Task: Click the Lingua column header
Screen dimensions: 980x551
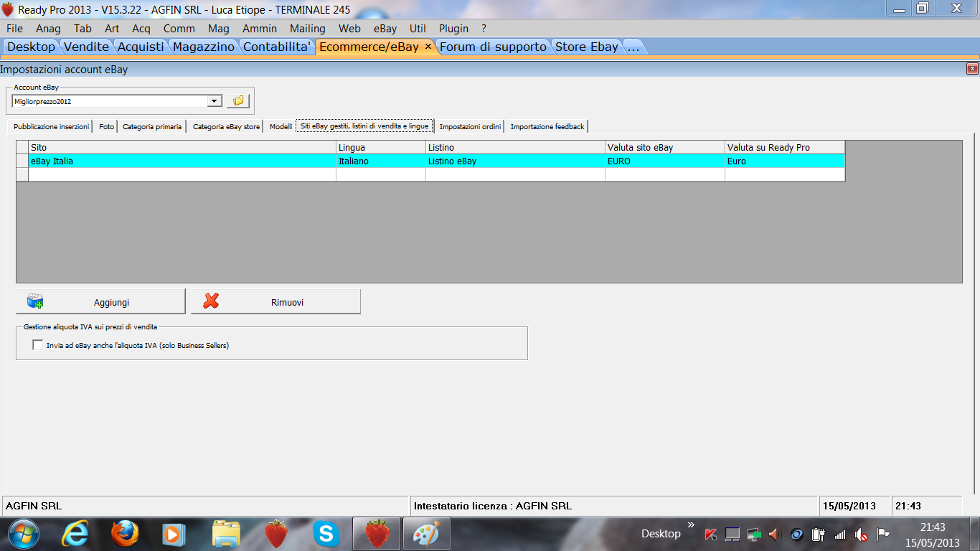Action: [x=381, y=148]
